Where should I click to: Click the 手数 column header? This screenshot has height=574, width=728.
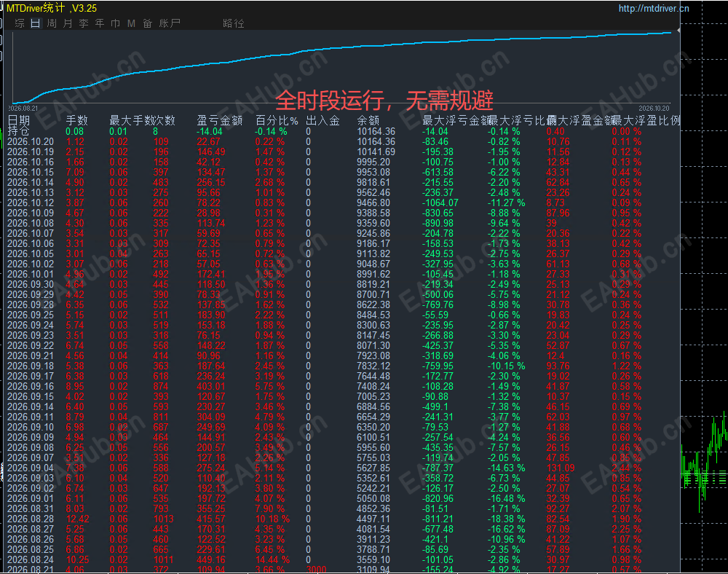coord(76,121)
